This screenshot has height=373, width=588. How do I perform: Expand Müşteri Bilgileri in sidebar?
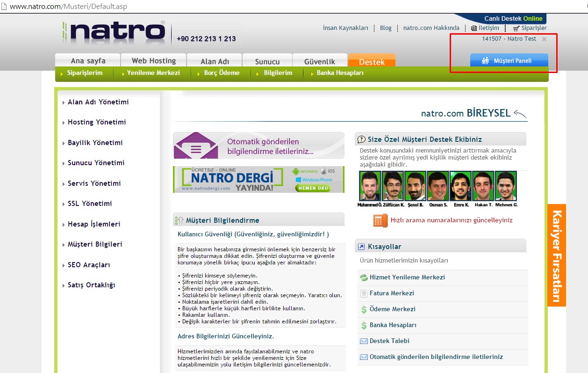point(95,244)
